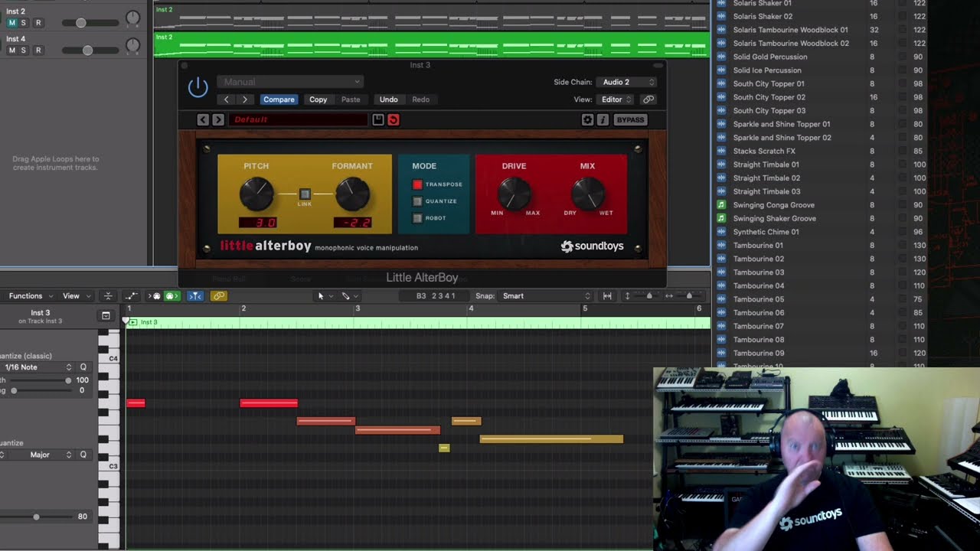Toggle MIDI Out green button in piano roll
Viewport: 980px width, 551px height.
point(171,296)
